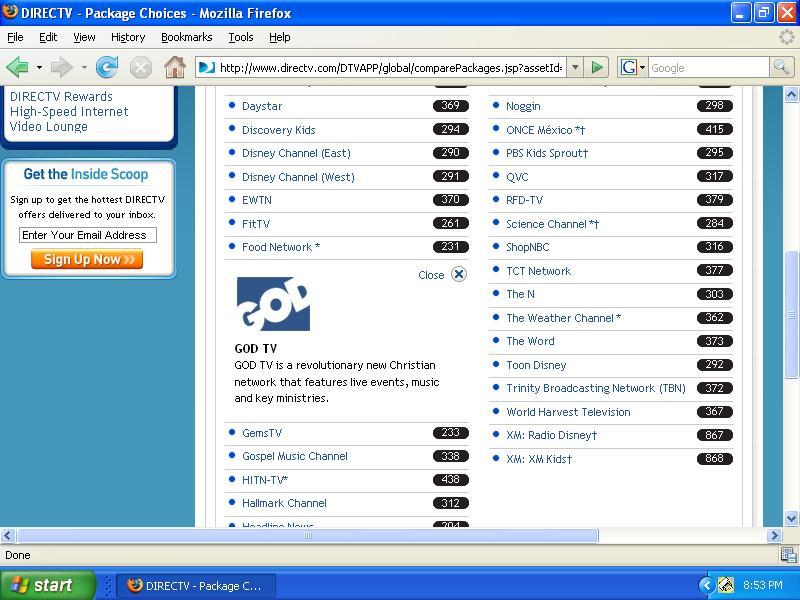The width and height of the screenshot is (800, 600).
Task: Click the Close text link
Action: [431, 275]
